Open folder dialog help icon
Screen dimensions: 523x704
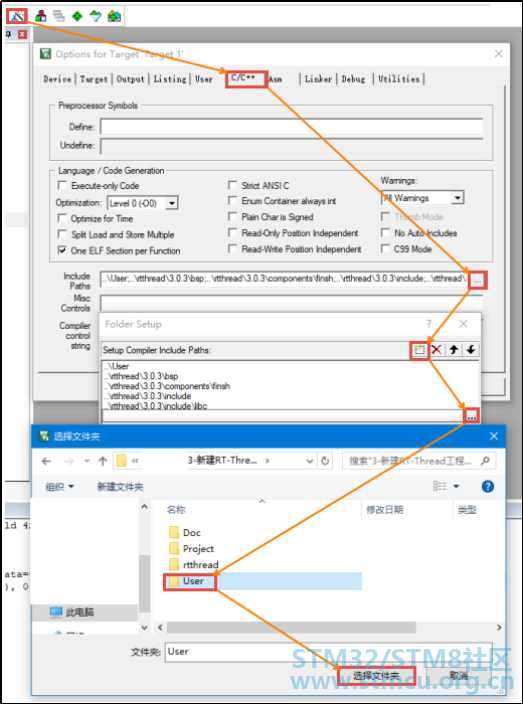(x=488, y=487)
